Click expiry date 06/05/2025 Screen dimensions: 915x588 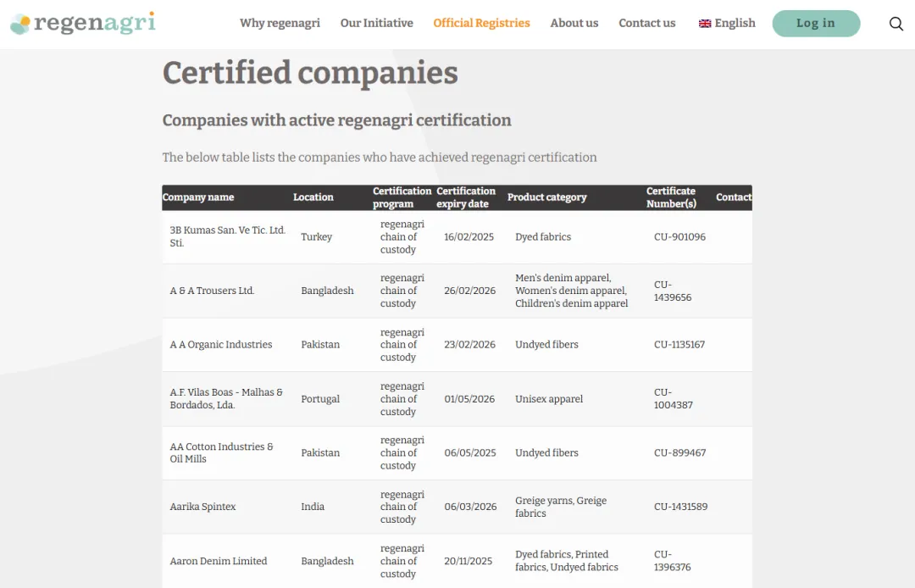click(469, 452)
